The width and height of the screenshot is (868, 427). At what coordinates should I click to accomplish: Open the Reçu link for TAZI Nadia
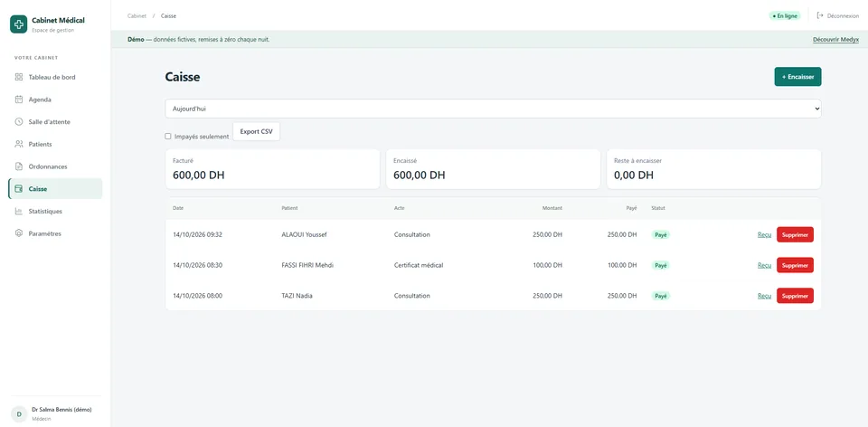(765, 296)
